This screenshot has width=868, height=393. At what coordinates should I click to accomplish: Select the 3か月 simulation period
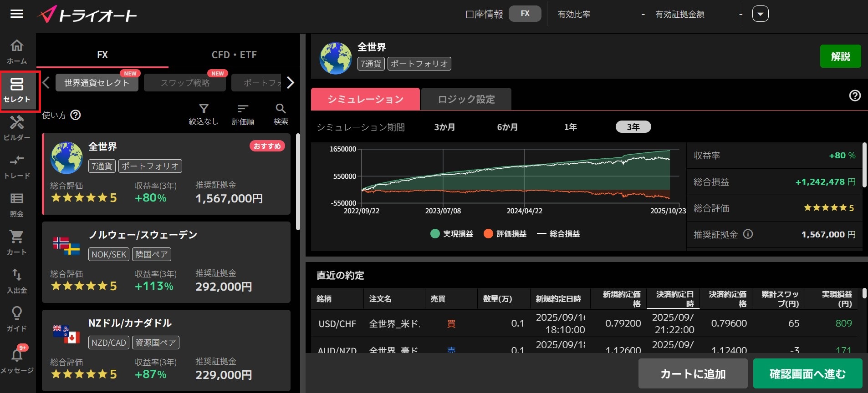click(x=444, y=127)
